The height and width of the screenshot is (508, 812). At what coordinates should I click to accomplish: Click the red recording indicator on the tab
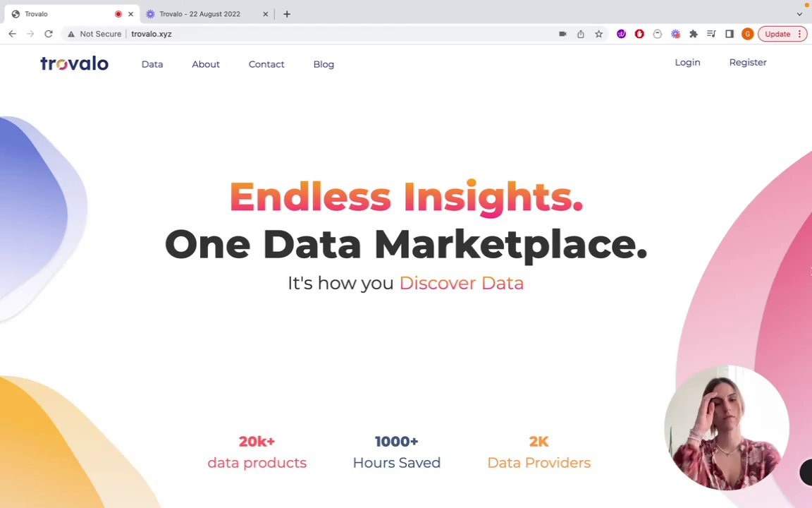(x=118, y=14)
